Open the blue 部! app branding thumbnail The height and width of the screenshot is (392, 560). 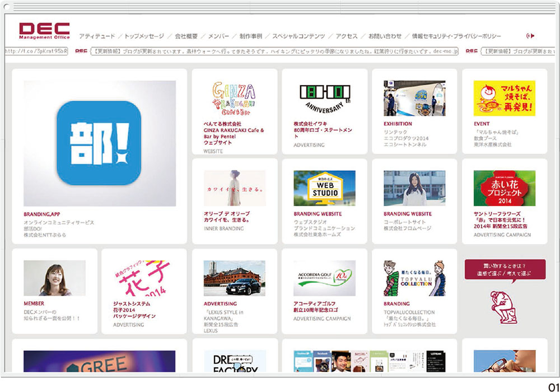tap(100, 143)
